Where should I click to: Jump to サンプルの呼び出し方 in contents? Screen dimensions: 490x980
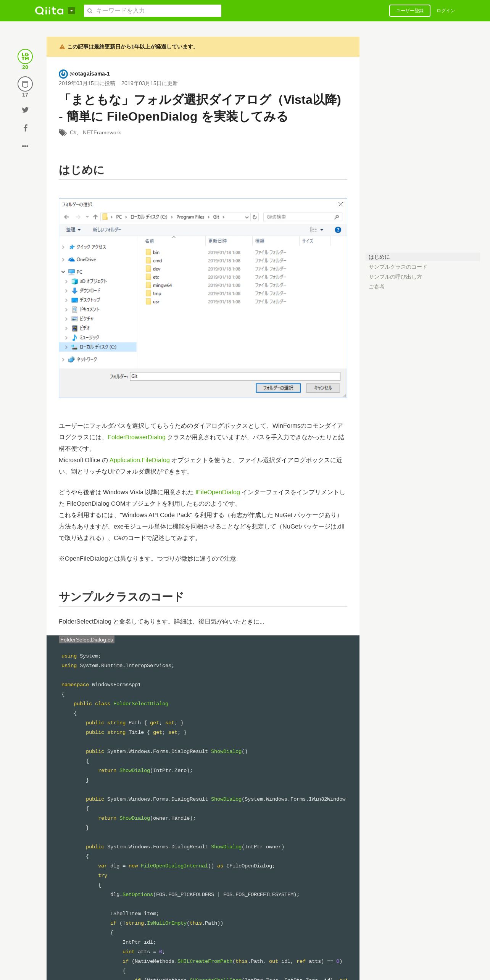(395, 277)
